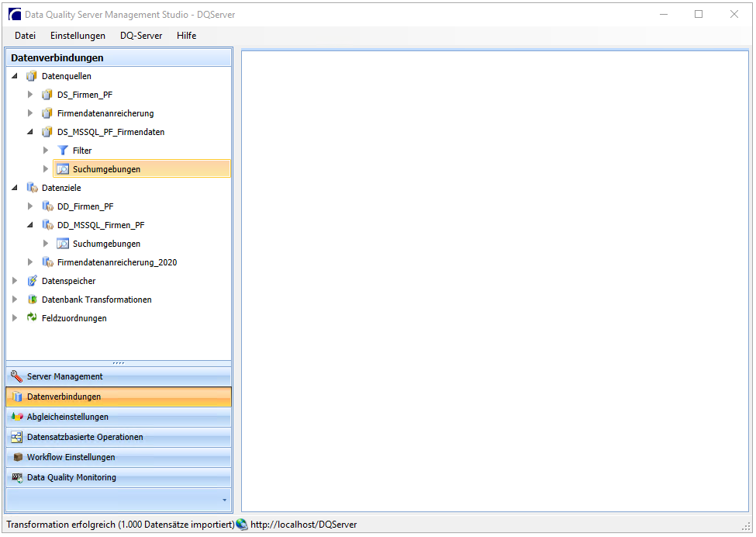Screen dimensions: 756x537
Task: Open the navigation pane options dropdown arrow
Action: [225, 500]
